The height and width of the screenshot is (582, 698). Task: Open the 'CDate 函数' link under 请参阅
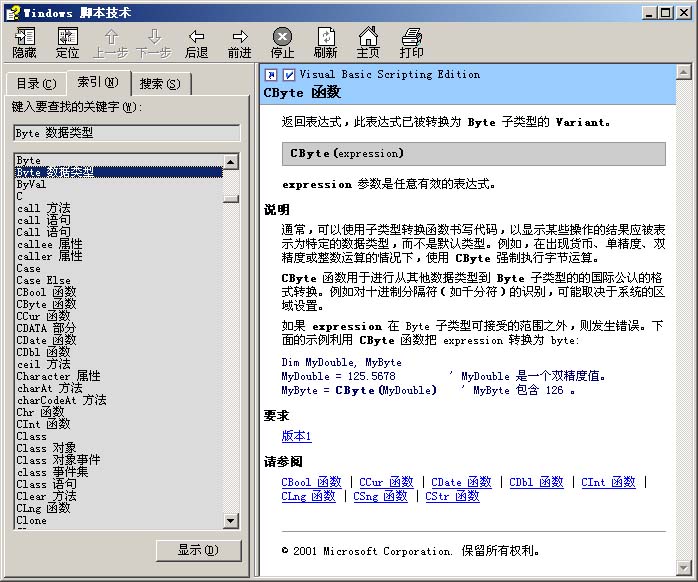(x=461, y=482)
